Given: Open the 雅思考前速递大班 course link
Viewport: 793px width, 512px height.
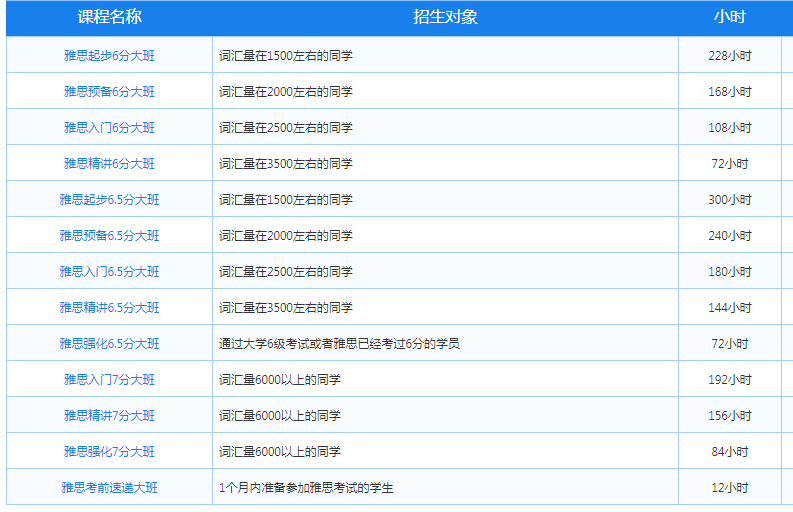Looking at the screenshot, I should pos(109,488).
